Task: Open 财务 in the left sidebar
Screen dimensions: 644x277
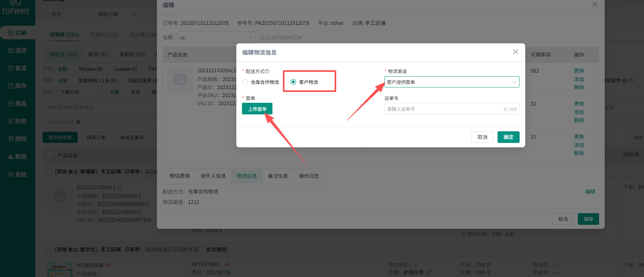Action: 17,121
